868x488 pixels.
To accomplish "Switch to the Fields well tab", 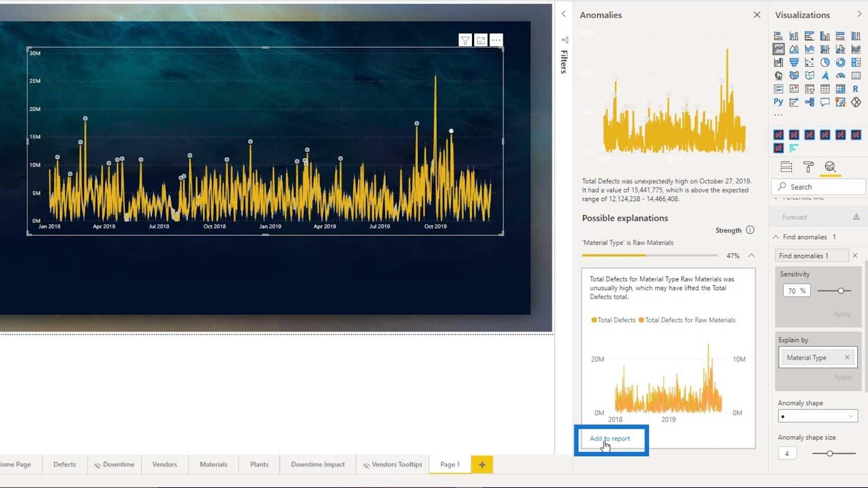I will tap(786, 166).
